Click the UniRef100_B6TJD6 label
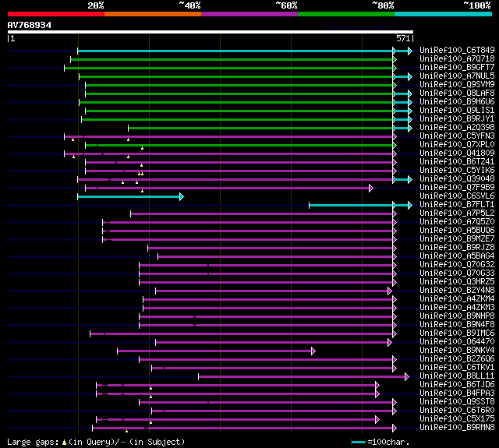 pyautogui.click(x=457, y=385)
